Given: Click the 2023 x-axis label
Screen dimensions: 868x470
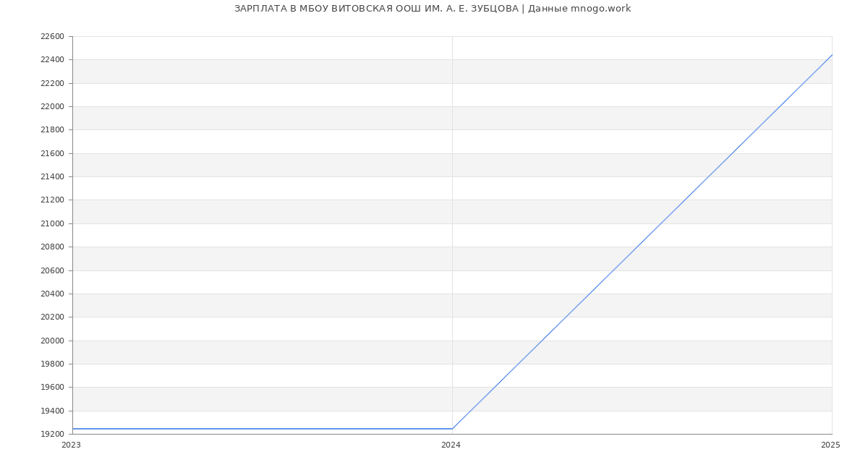Looking at the screenshot, I should coord(71,445).
